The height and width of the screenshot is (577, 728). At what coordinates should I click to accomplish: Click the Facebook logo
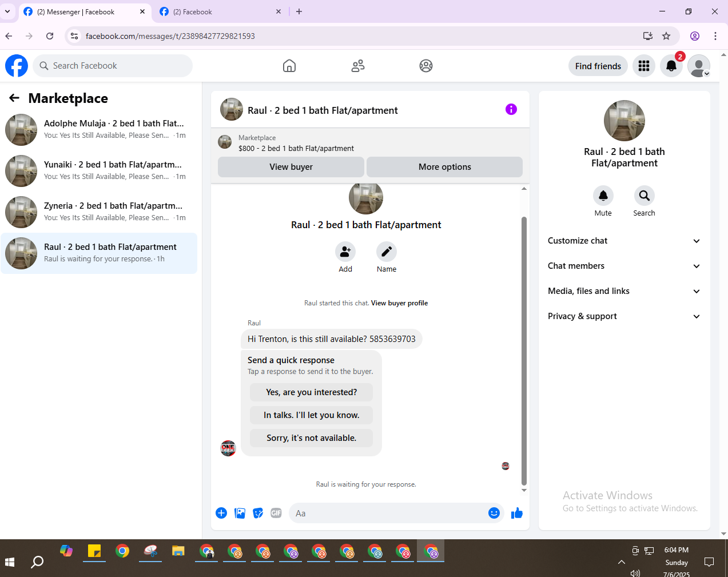point(17,66)
